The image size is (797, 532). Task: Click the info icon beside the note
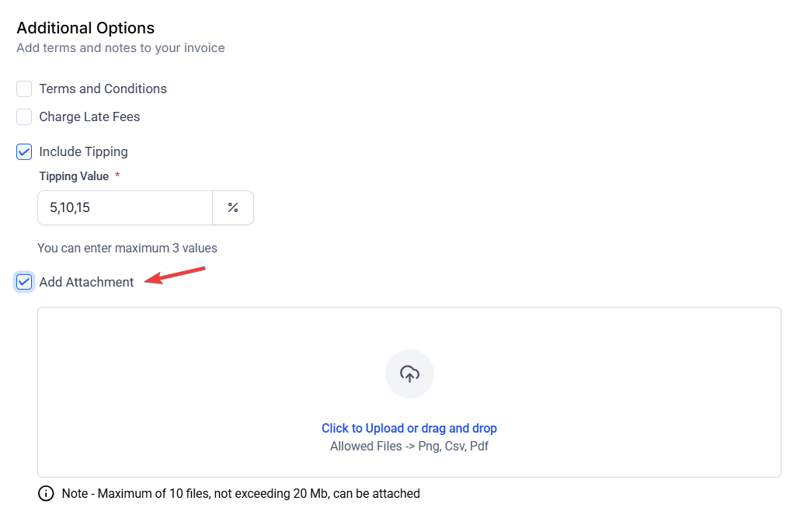pos(46,493)
